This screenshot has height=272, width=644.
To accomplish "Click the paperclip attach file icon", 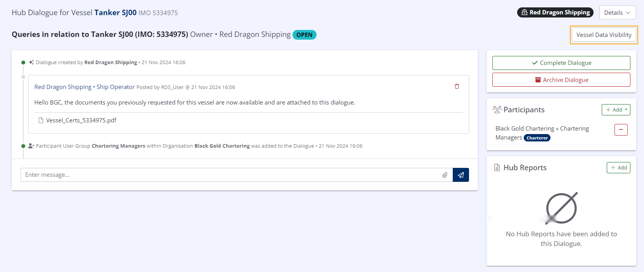I will click(445, 175).
